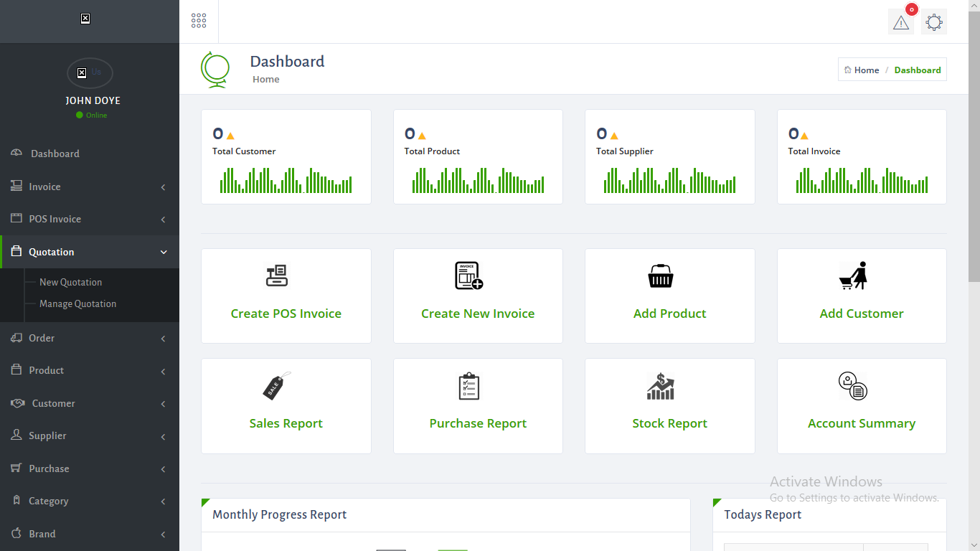Click the Home breadcrumb link
The image size is (980, 551).
[866, 70]
